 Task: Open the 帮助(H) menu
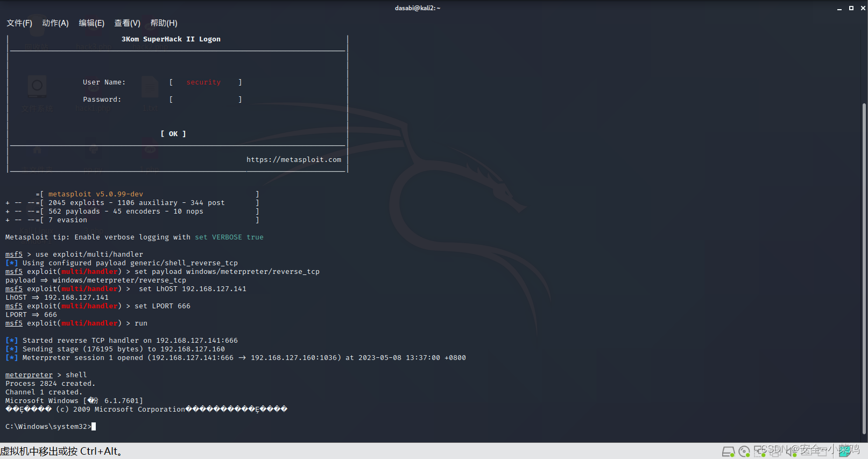pyautogui.click(x=164, y=23)
